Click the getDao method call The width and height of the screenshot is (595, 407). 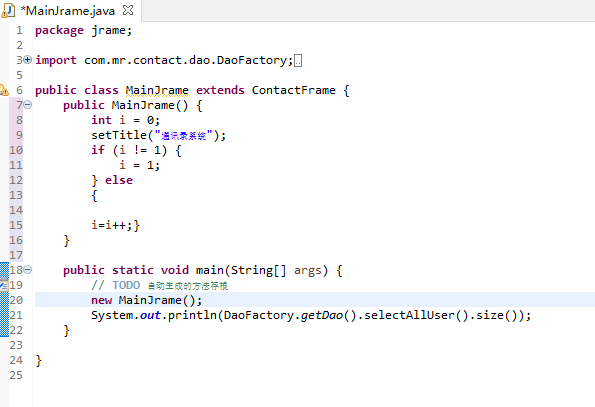322,316
